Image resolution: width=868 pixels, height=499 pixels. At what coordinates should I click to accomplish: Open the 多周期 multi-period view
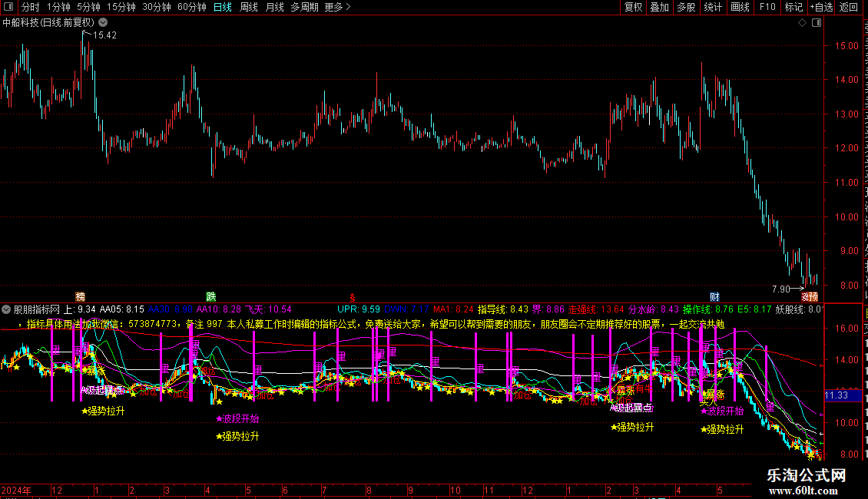point(304,7)
